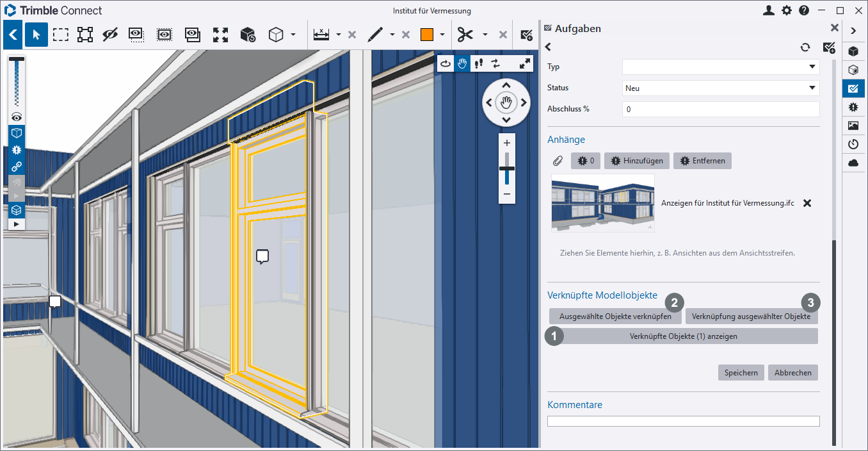The width and height of the screenshot is (868, 451).
Task: Click the zoom extents arrows icon
Action: coord(220,35)
